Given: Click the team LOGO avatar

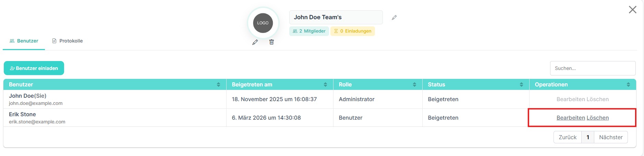Looking at the screenshot, I should click(263, 23).
